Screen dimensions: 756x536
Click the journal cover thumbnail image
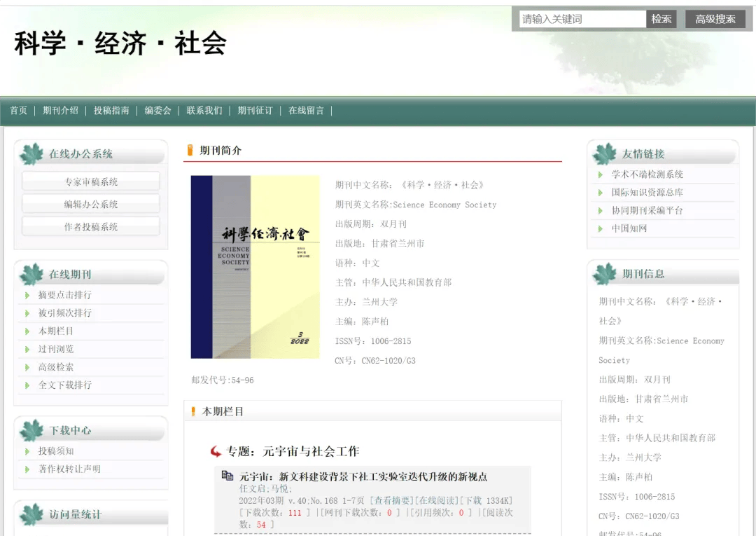click(x=255, y=267)
